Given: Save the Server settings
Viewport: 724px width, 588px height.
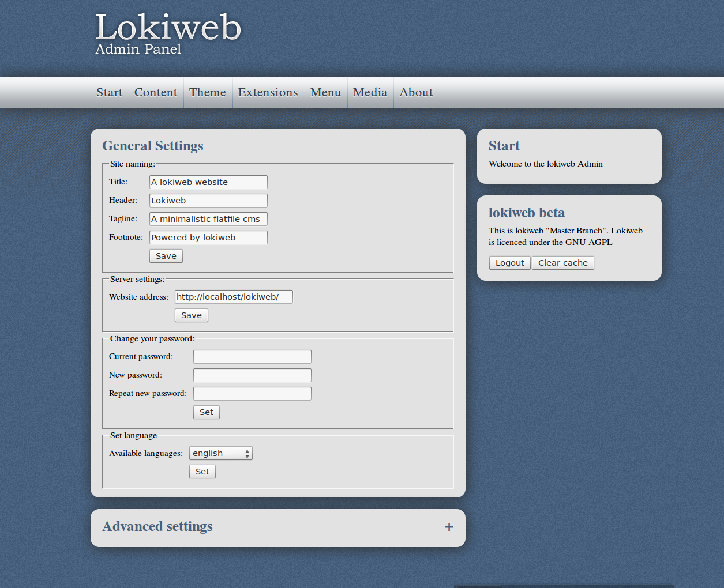Looking at the screenshot, I should click(x=191, y=315).
